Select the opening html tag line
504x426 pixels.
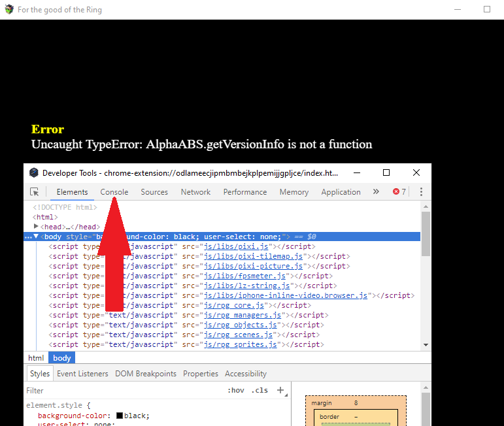coord(45,217)
